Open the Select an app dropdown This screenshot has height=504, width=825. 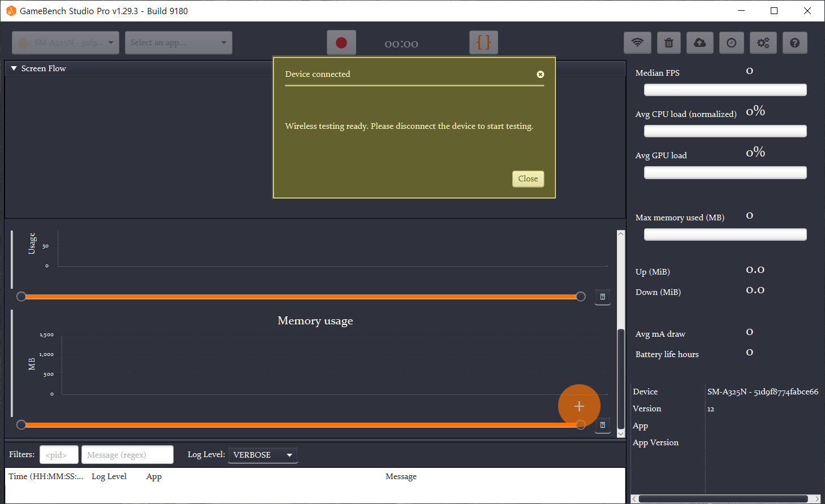tap(179, 42)
